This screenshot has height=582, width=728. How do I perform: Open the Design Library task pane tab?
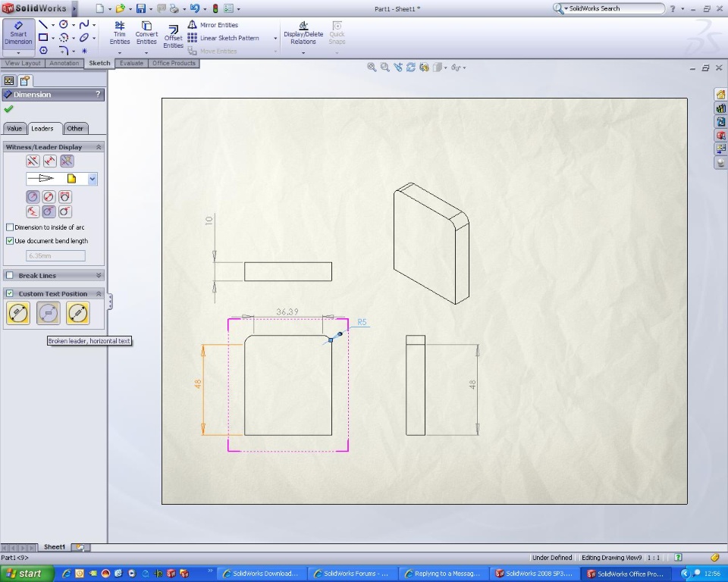[x=720, y=108]
